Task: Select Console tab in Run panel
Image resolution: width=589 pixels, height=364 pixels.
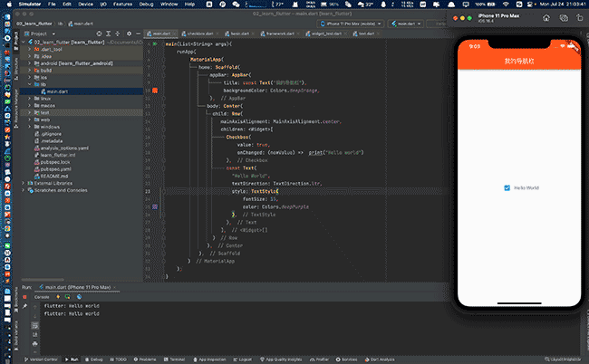Action: tap(42, 297)
